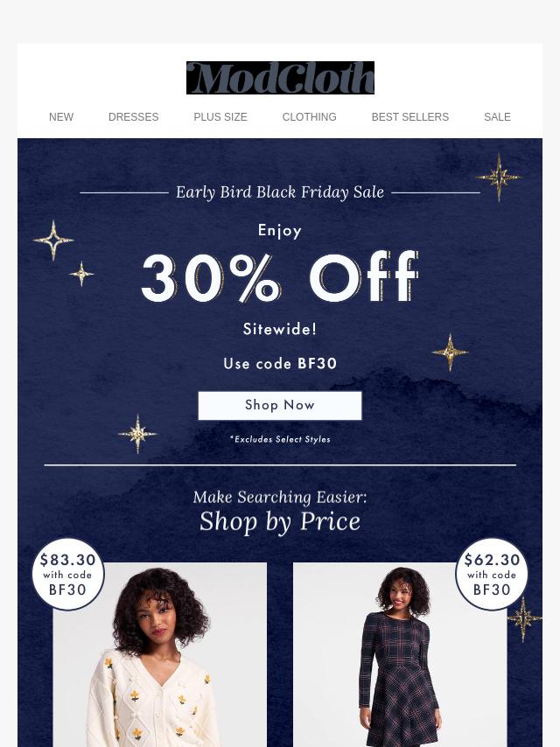Click the gold star beside the top-right banner corner
560x747 pixels.
coord(499,178)
